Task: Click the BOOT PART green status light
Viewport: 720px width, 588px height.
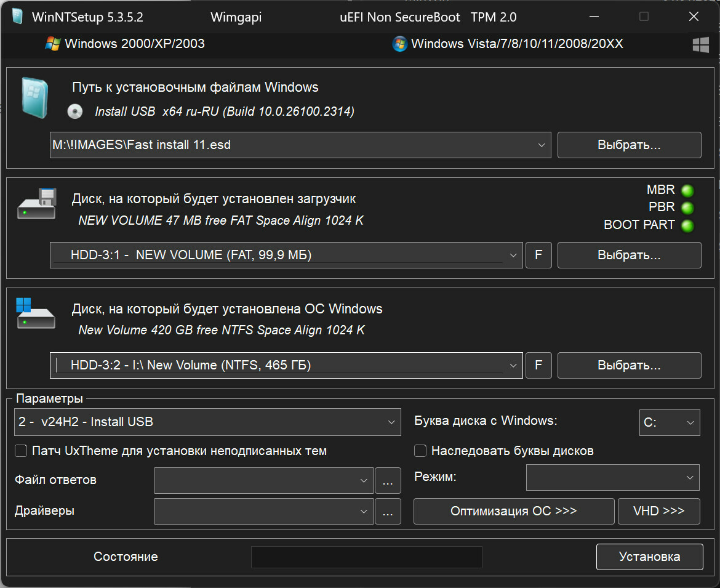Action: pyautogui.click(x=687, y=225)
